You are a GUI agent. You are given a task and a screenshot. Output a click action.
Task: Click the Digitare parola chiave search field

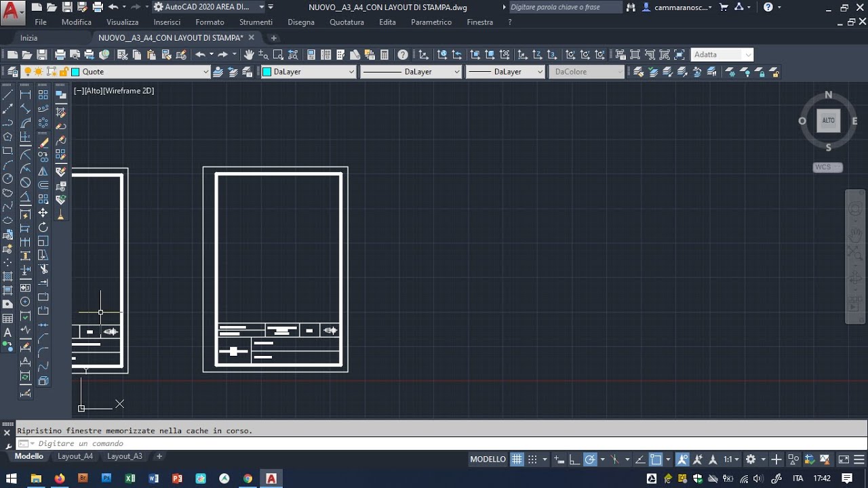[564, 7]
